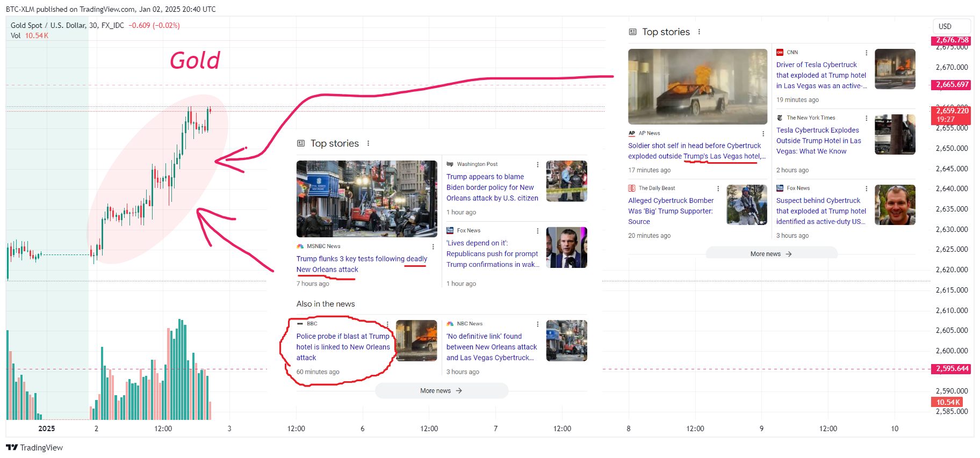Click CNN story burning hotel thumbnail
This screenshot has width=980, height=458.
pyautogui.click(x=895, y=69)
